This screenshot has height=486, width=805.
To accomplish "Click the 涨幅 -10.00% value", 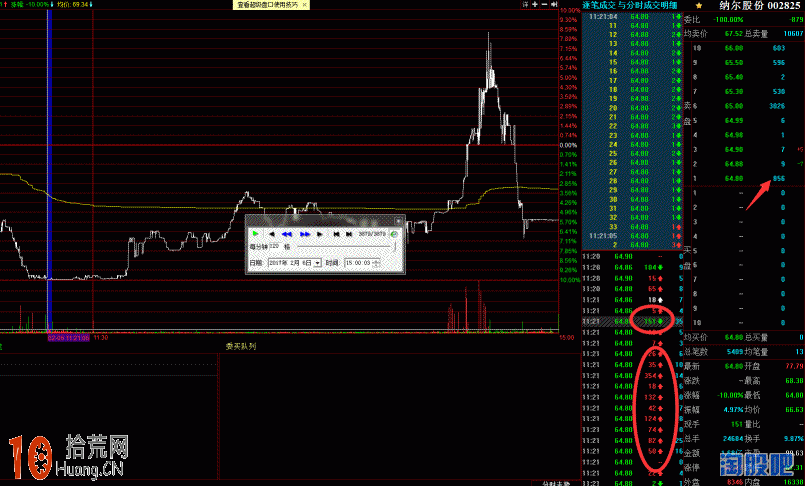I will [730, 395].
